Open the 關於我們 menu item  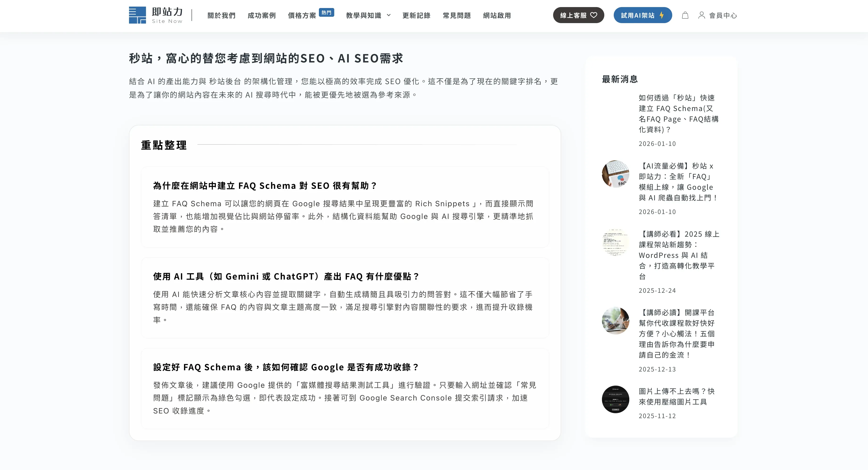click(x=221, y=16)
